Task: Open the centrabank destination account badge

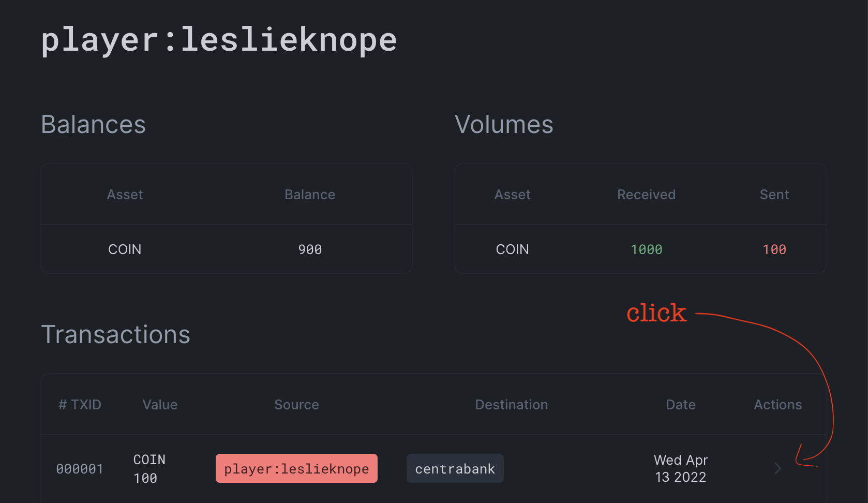Action: pyautogui.click(x=455, y=468)
